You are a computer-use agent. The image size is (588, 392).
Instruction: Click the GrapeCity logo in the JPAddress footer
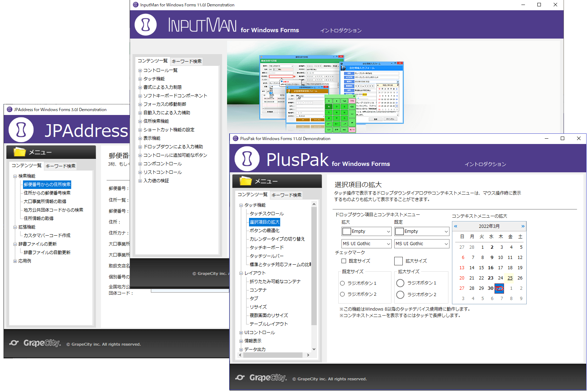pyautogui.click(x=34, y=343)
